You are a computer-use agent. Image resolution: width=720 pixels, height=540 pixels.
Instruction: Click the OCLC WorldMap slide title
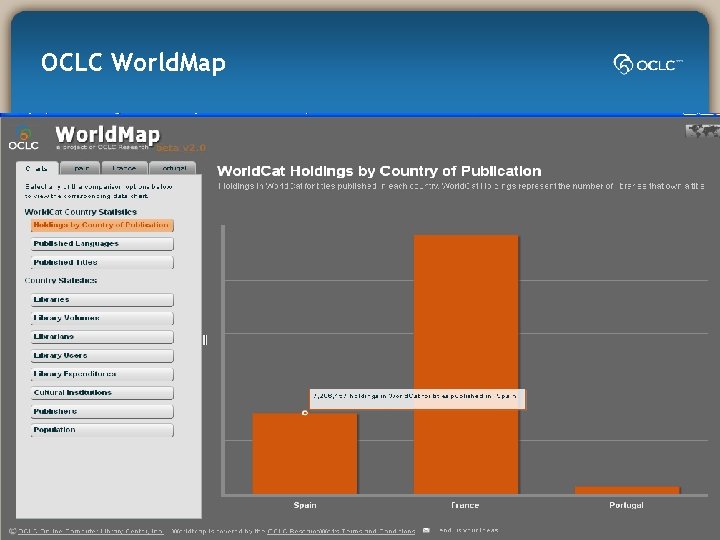pos(133,62)
